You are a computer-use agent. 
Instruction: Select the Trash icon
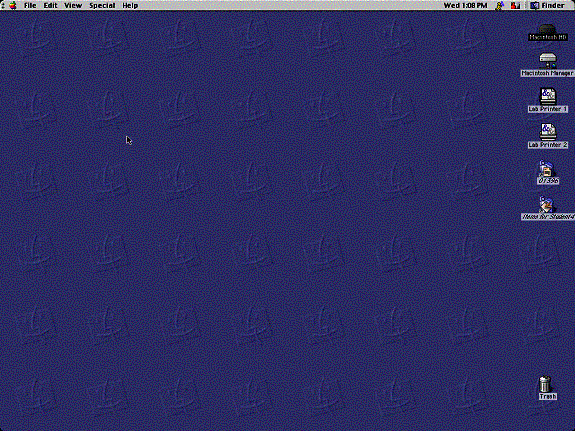click(545, 384)
